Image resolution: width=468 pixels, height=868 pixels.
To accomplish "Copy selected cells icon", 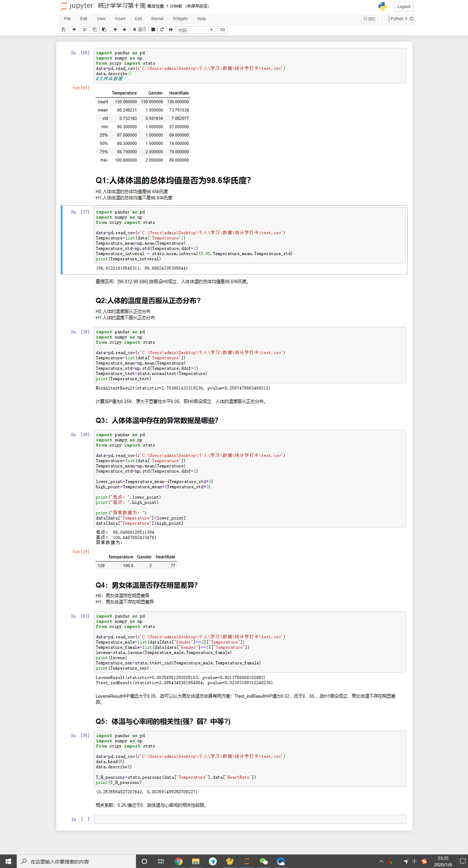I will (x=94, y=30).
